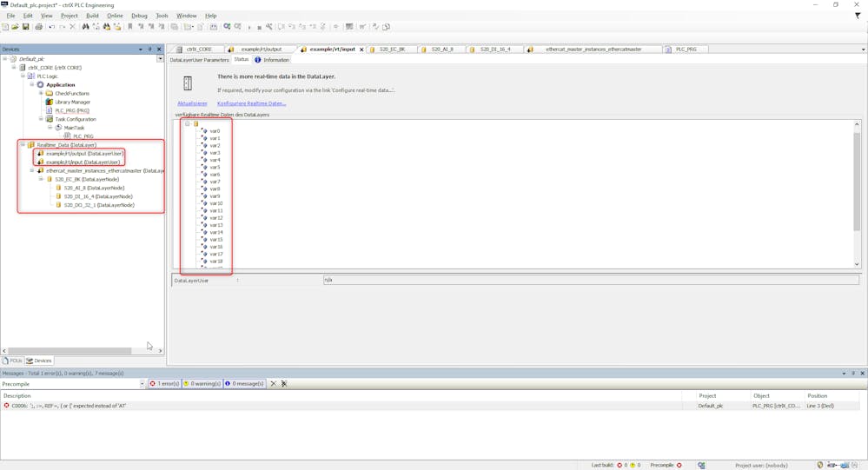Open the Debug menu
Image resolution: width=868 pixels, height=470 pixels.
click(139, 16)
